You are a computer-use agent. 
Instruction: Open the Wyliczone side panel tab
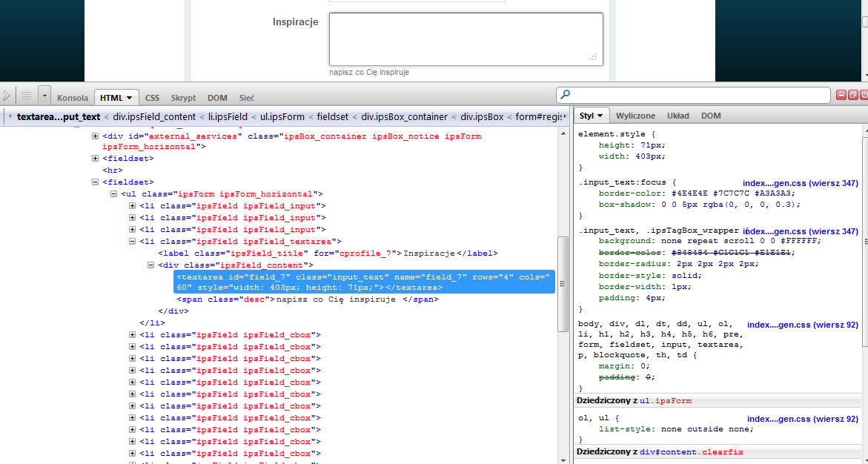coord(635,116)
